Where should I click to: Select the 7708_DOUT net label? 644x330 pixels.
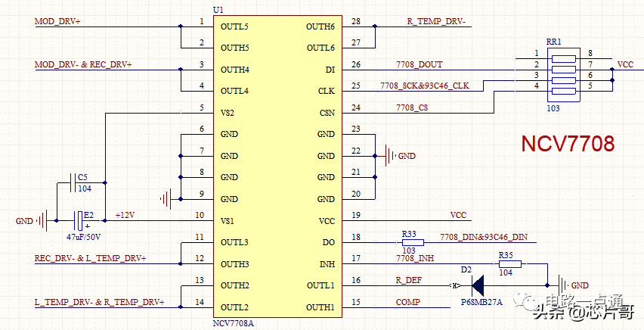pos(420,64)
